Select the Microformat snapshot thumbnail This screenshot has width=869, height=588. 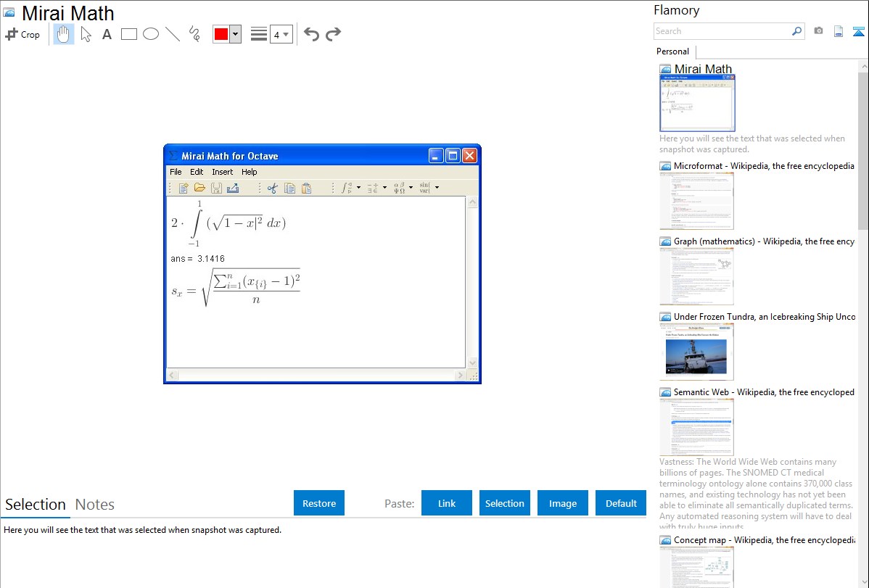[696, 201]
